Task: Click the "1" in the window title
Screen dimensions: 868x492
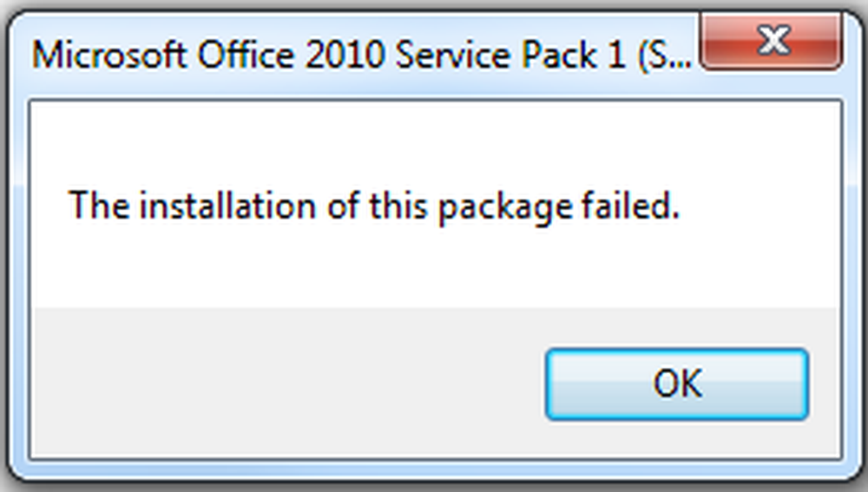Action: (x=616, y=55)
